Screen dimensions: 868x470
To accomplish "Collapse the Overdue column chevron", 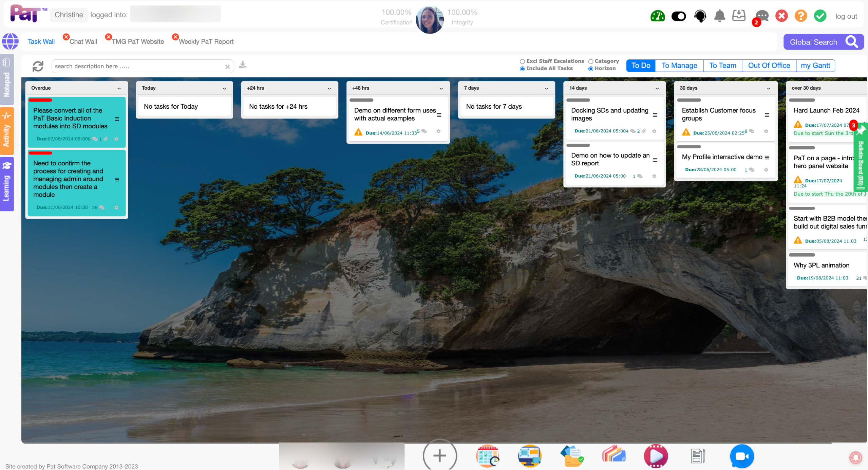I will pyautogui.click(x=119, y=88).
